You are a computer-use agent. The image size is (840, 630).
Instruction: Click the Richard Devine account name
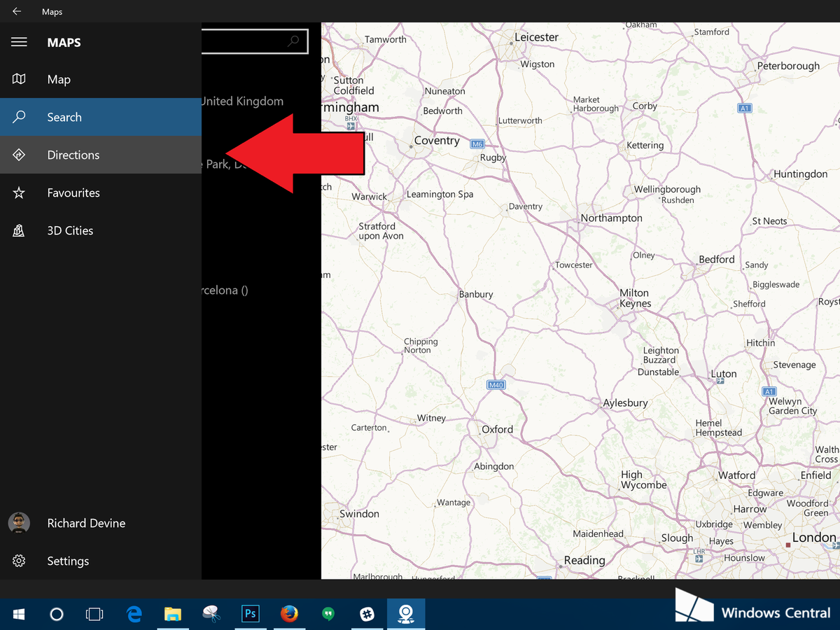pos(86,523)
